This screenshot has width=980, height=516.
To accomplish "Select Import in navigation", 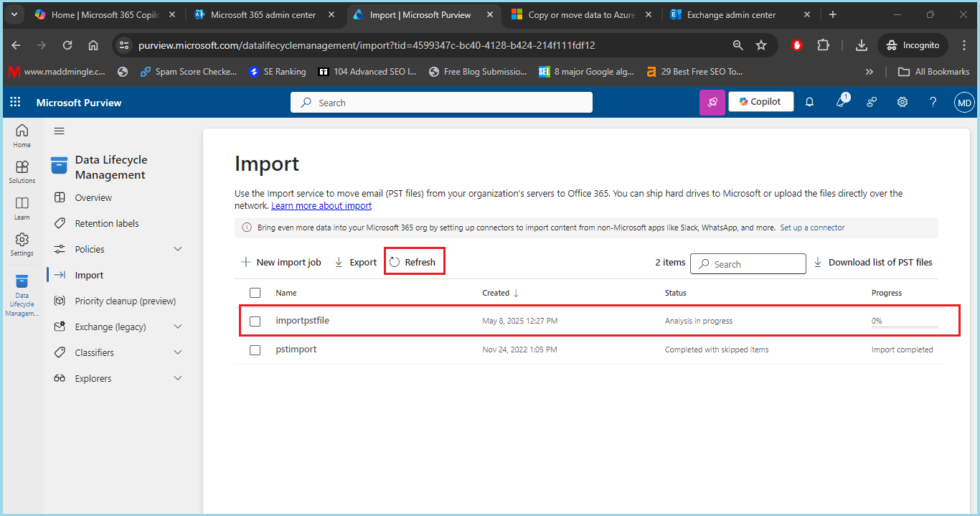I will coord(89,275).
